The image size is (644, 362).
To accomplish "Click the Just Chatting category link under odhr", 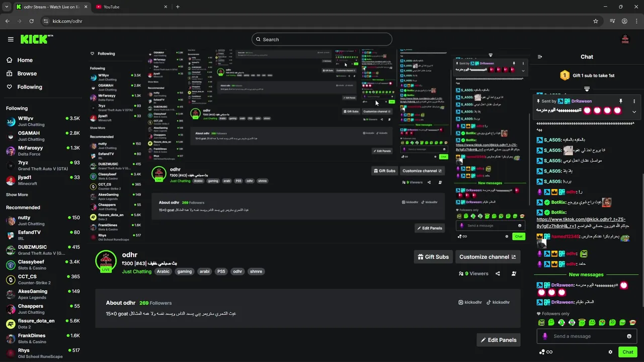I will tap(136, 271).
